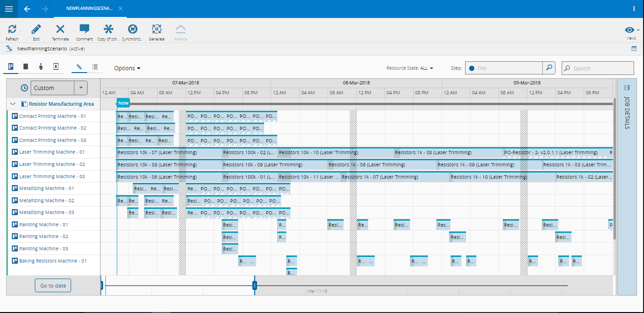
Task: Click the Generate schedule icon
Action: pos(156,30)
